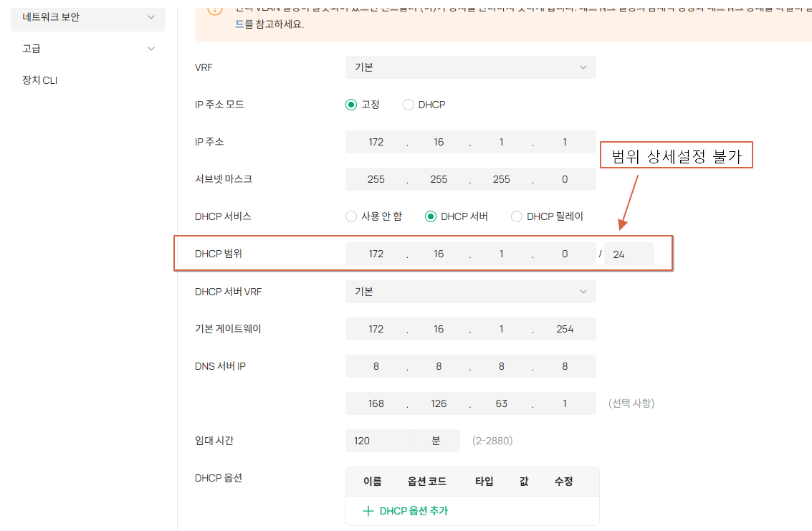Click the secondary DNS field 168.126.63.1
The width and height of the screenshot is (812, 531).
[470, 403]
